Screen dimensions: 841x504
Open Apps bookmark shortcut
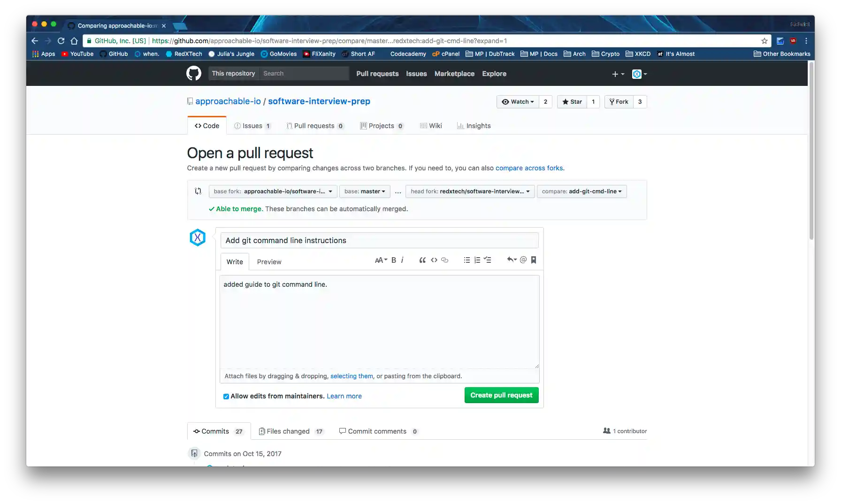44,54
